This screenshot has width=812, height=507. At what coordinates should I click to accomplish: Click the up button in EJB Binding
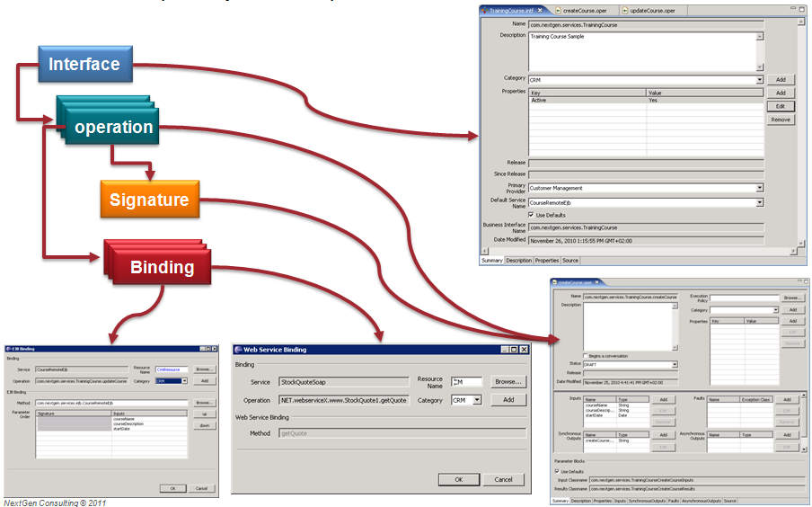click(204, 414)
